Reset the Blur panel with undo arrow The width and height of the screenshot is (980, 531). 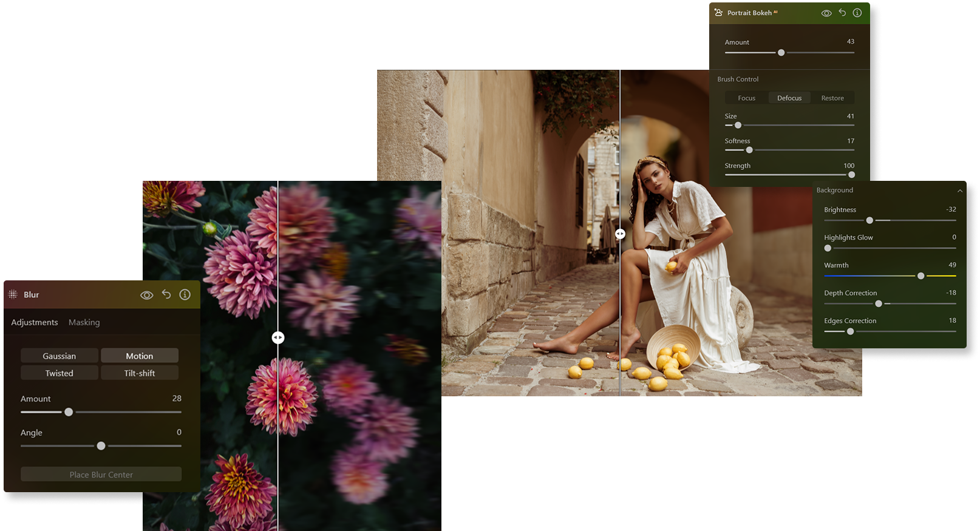point(166,294)
